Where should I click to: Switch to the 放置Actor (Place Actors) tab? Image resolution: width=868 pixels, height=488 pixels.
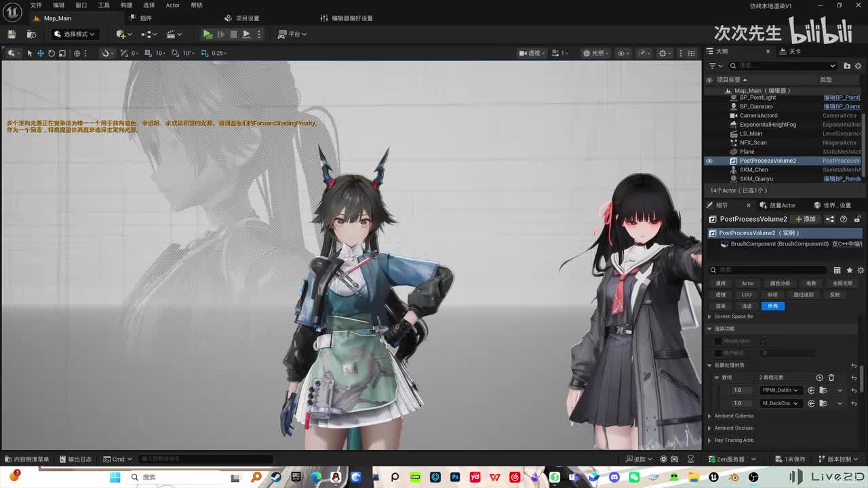pos(778,205)
